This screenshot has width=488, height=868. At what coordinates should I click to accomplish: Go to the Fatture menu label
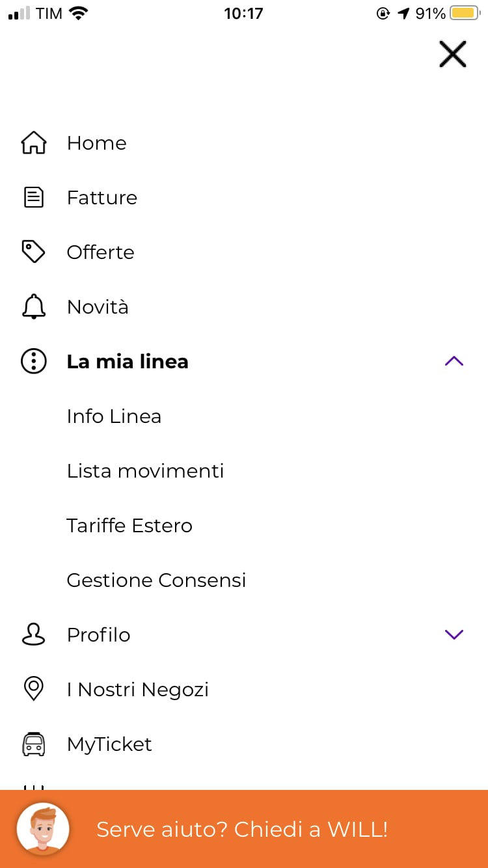(102, 198)
